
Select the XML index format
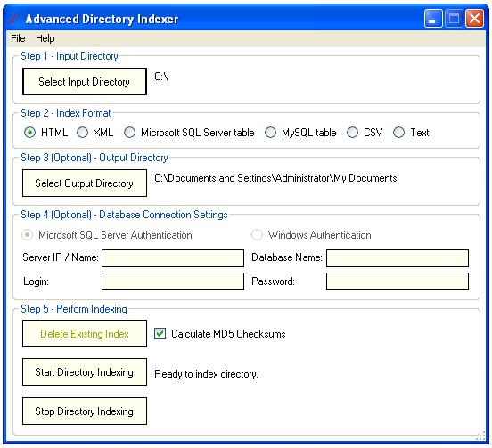[x=82, y=133]
